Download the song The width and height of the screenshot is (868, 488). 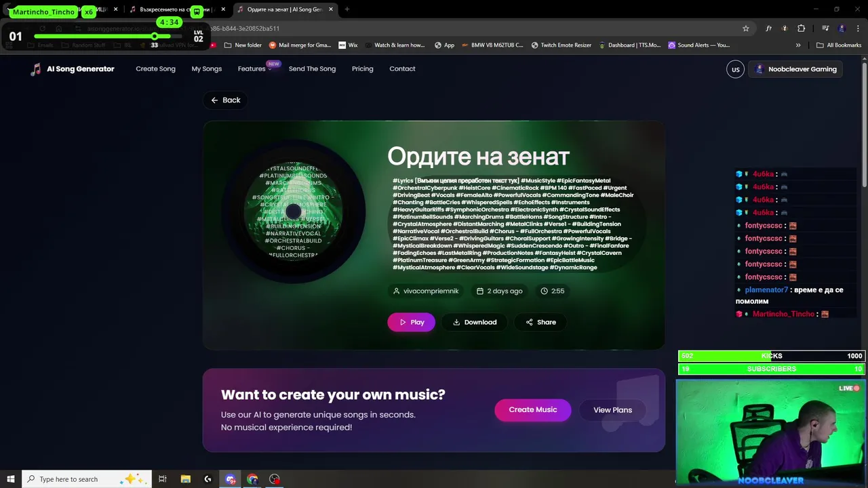(x=475, y=322)
